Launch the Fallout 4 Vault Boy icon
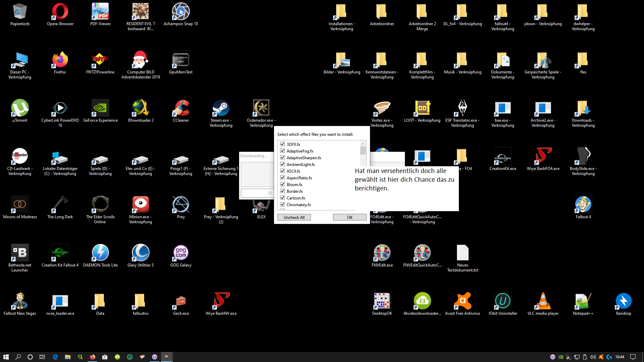Image resolution: width=644 pixels, height=362 pixels. click(583, 205)
